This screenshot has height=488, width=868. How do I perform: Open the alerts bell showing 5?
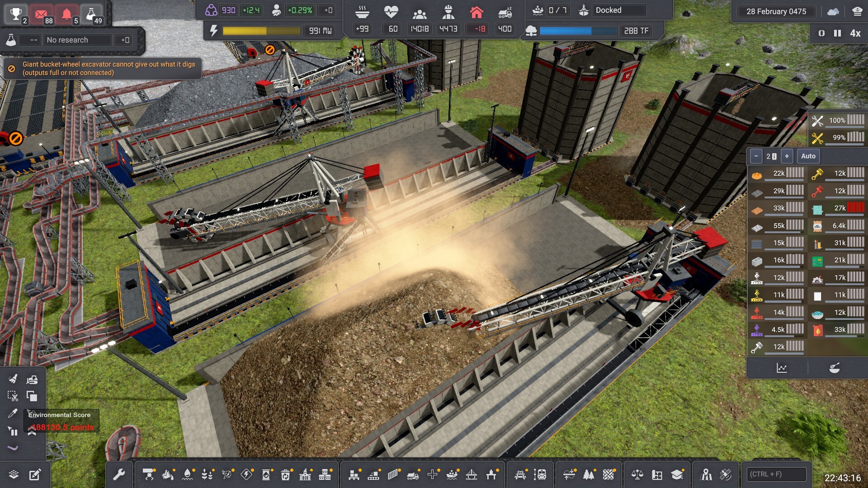(66, 14)
